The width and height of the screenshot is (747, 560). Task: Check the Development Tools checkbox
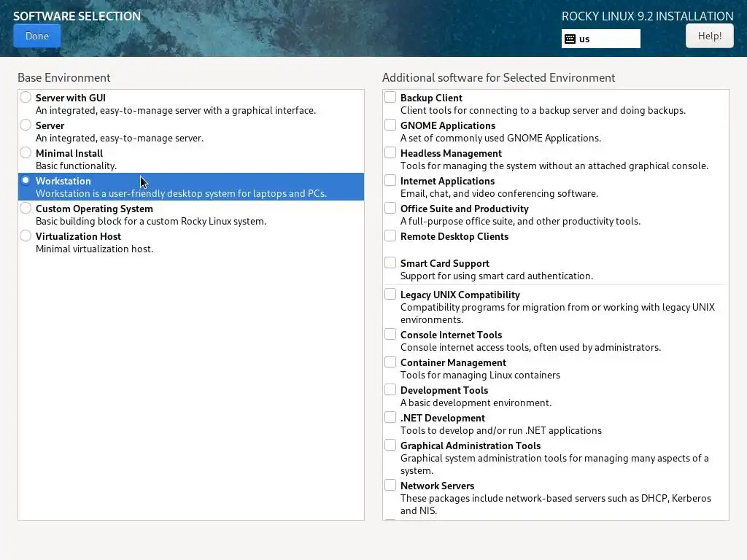(x=390, y=389)
